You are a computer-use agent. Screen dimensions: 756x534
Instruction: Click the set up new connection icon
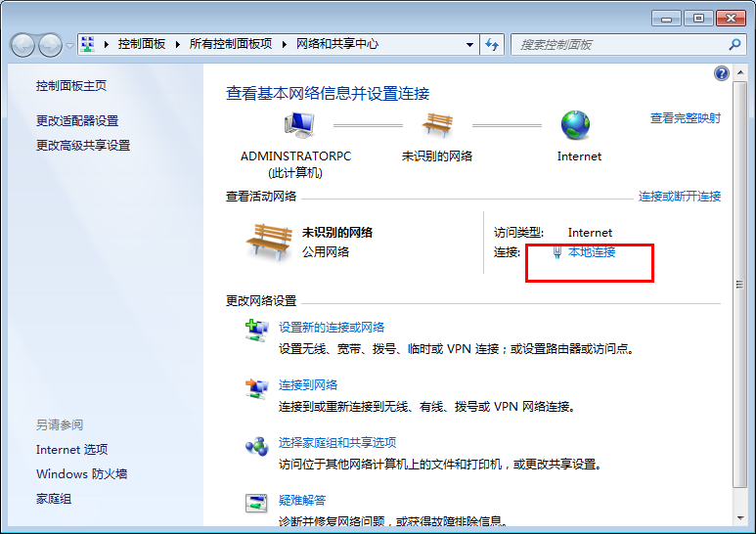256,331
